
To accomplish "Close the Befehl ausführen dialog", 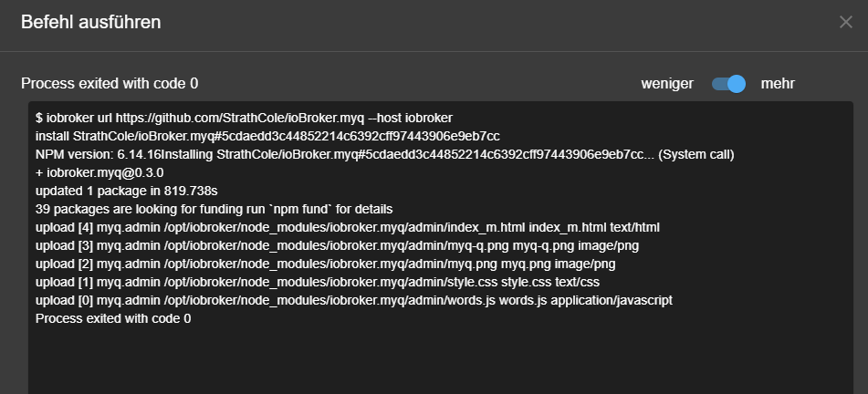I will (x=845, y=22).
